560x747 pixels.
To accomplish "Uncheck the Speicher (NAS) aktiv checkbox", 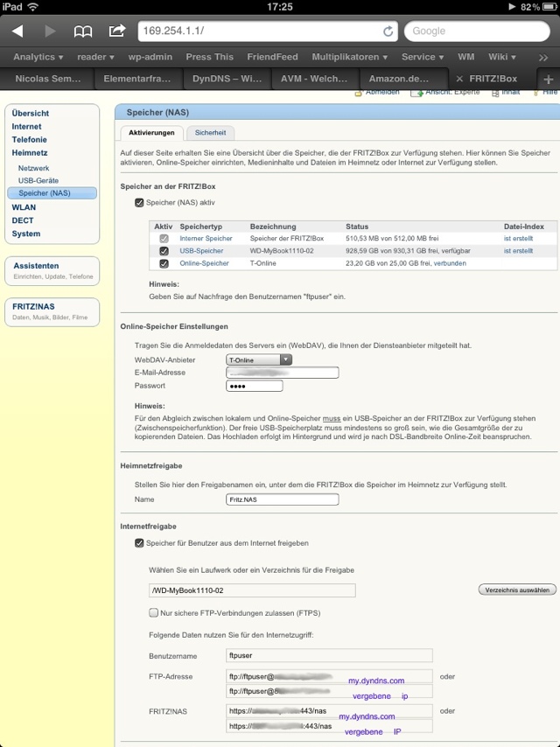I will click(139, 203).
